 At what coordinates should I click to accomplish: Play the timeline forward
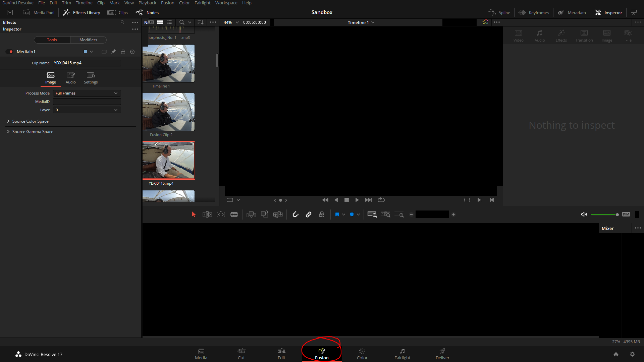click(x=357, y=200)
